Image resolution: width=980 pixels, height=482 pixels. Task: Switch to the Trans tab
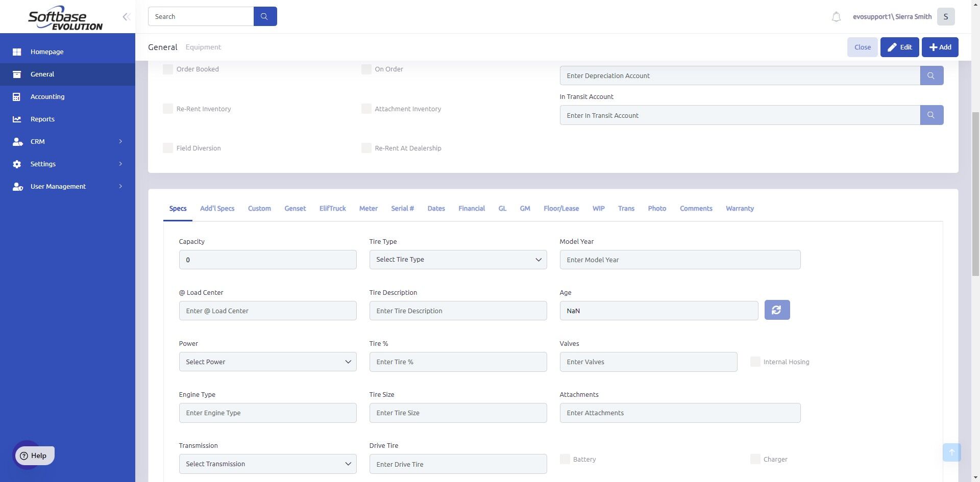pos(626,208)
